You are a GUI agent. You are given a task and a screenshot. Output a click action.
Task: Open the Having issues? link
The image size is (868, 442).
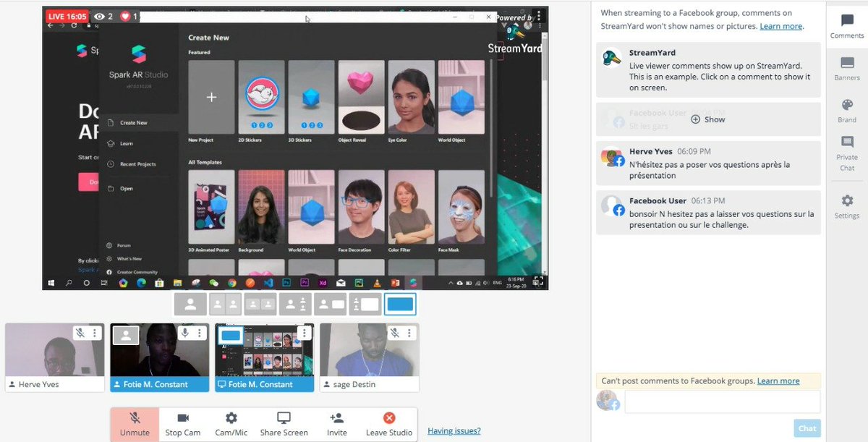pyautogui.click(x=454, y=431)
